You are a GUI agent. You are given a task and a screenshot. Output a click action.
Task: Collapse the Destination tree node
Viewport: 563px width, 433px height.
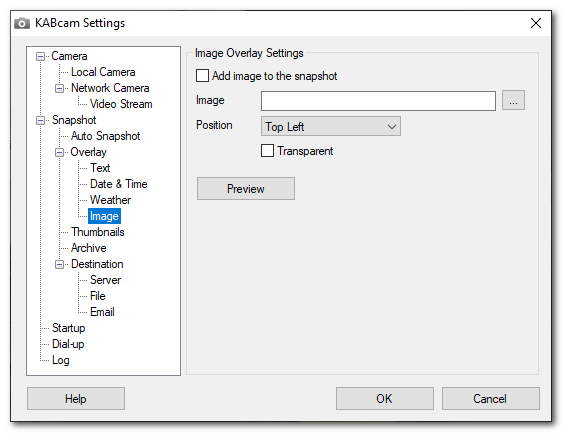(x=59, y=265)
